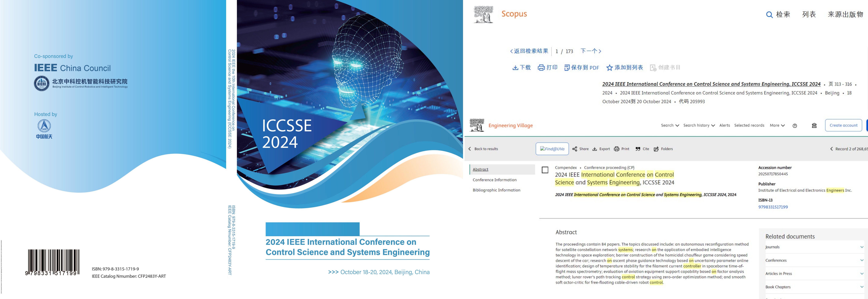This screenshot has width=868, height=299.
Task: Click the Scopus add-to-list star icon
Action: 609,68
